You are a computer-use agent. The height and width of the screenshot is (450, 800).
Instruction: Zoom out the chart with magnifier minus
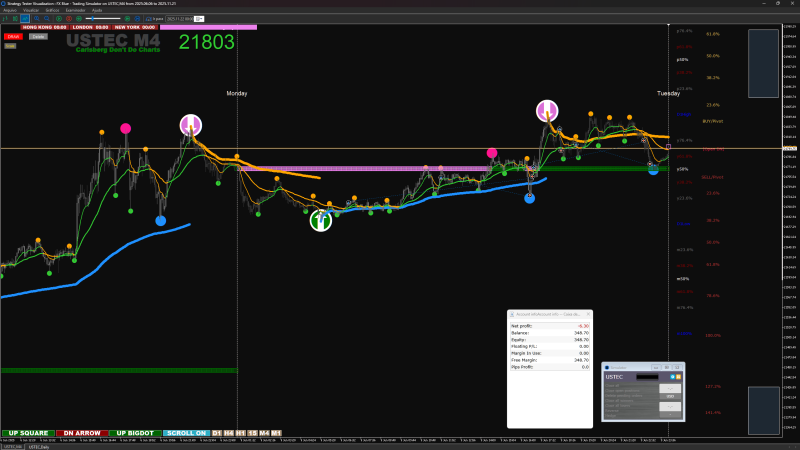point(47,19)
